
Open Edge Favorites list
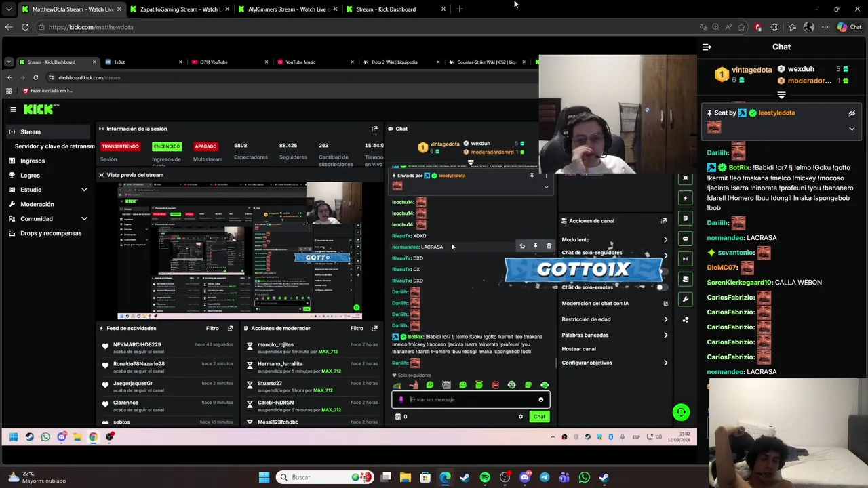pos(791,27)
